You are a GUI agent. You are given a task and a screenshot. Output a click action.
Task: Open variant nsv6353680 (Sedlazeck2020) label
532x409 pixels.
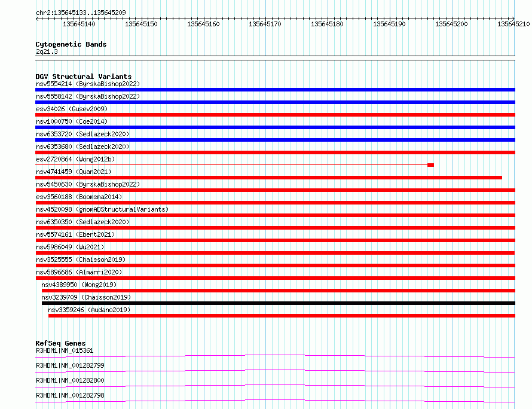pos(82,146)
